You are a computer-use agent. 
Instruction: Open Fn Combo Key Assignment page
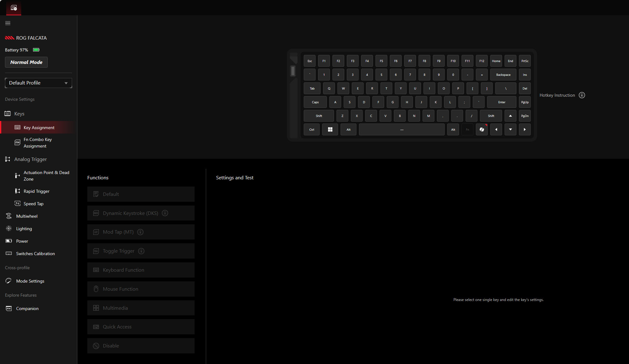click(x=37, y=143)
